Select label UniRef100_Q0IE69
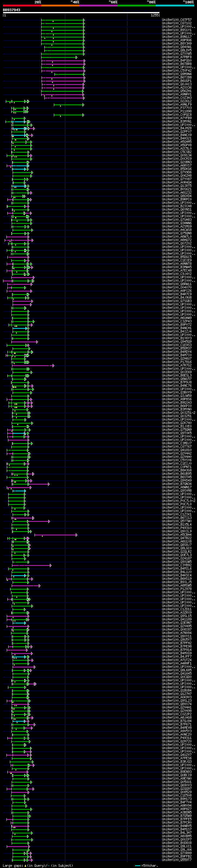Image resolution: width=197 pixels, height=868 pixels. tap(177, 372)
